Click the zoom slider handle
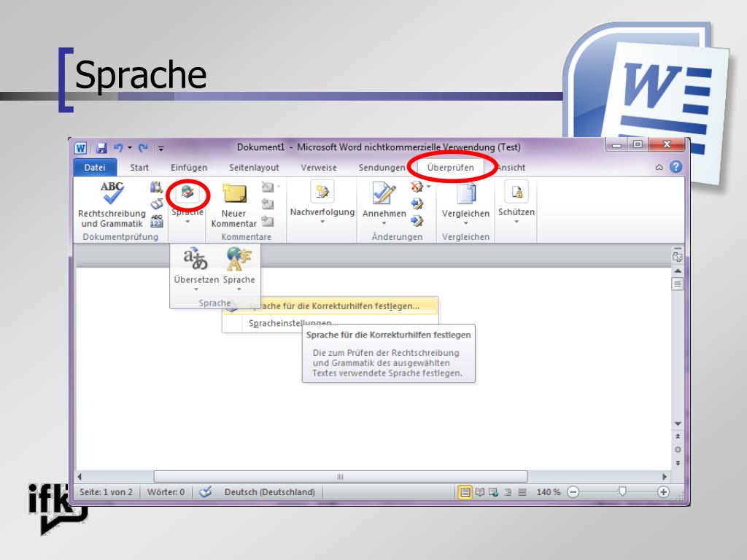Viewport: 747px width, 560px height. click(x=622, y=491)
